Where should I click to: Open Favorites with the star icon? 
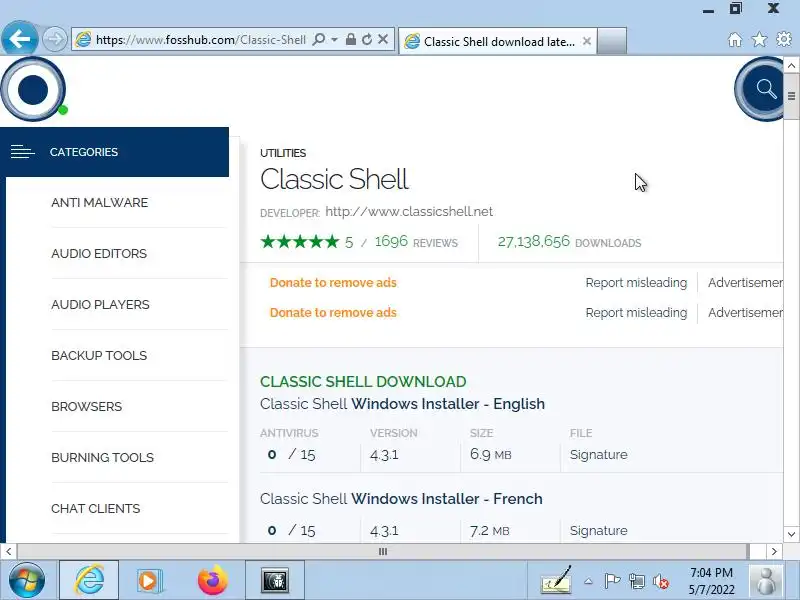(x=759, y=39)
